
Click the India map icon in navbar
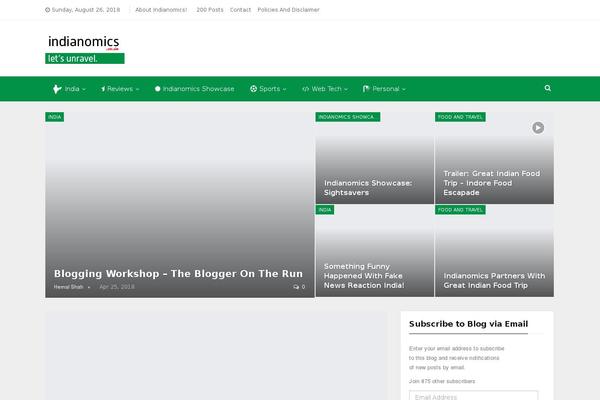click(x=57, y=89)
